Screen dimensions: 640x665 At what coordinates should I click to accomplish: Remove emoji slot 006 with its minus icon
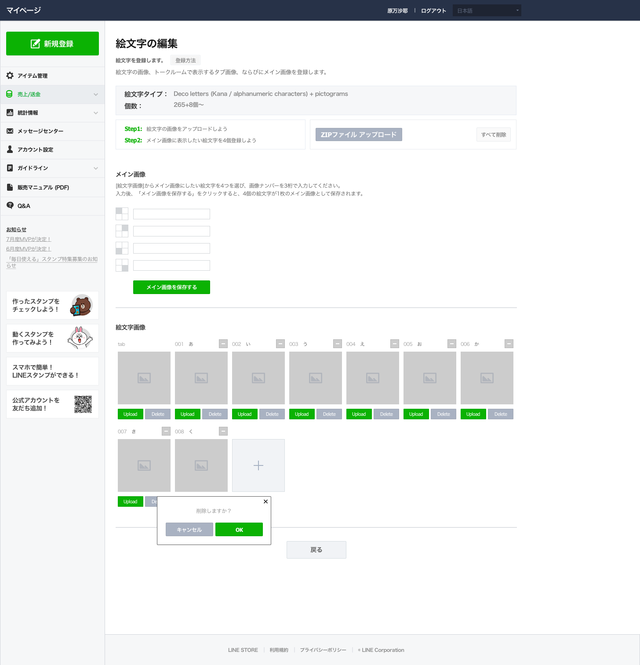click(x=509, y=344)
